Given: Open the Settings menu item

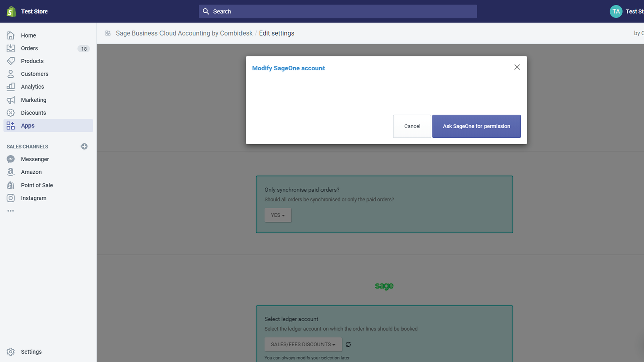Looking at the screenshot, I should [x=31, y=352].
